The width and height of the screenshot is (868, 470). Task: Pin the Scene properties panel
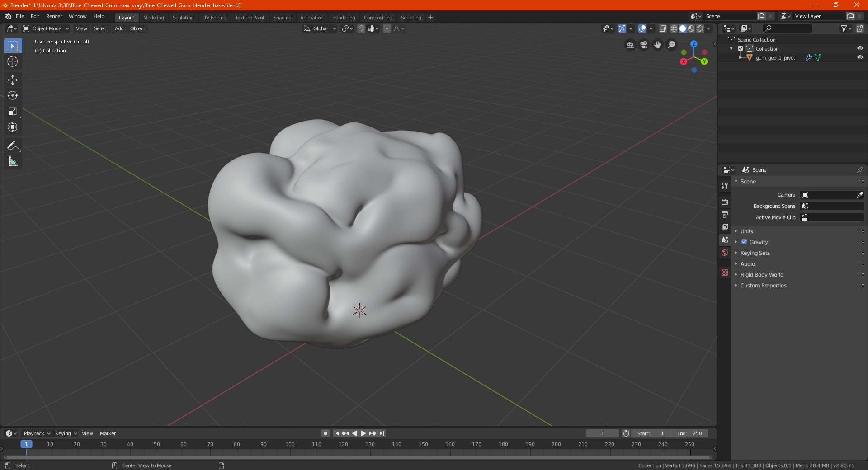click(x=859, y=170)
